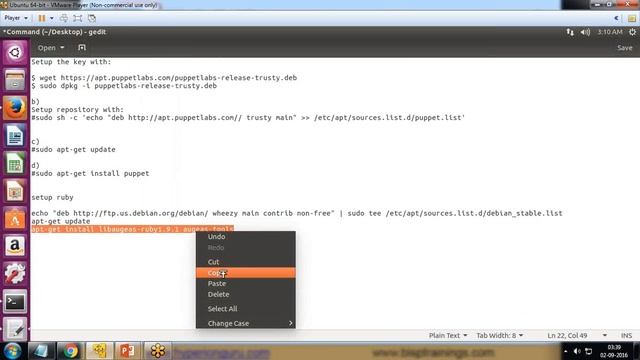This screenshot has height=360, width=640.
Task: Click the '#sudo apt-get update' line
Action: coord(73,149)
